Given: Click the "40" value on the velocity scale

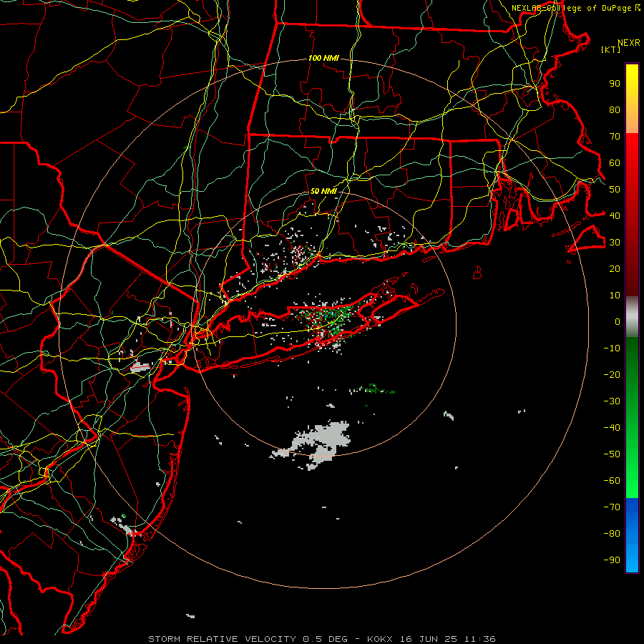Looking at the screenshot, I should [x=615, y=215].
